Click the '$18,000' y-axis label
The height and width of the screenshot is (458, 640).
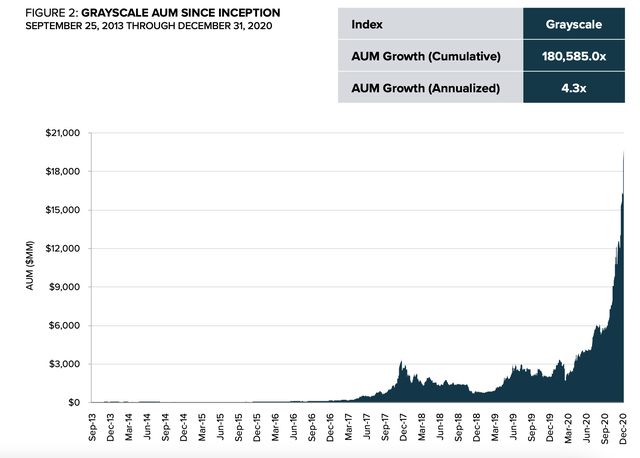pyautogui.click(x=63, y=171)
